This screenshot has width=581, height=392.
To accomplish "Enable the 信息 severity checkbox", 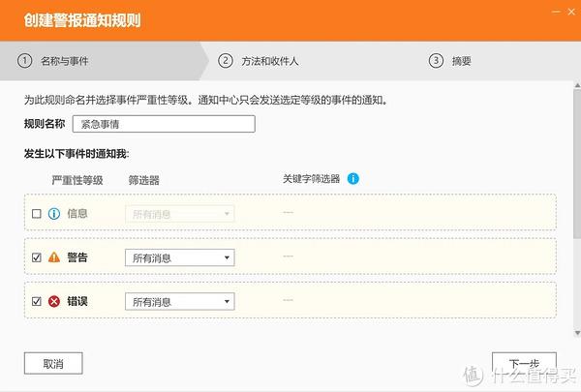I will tap(37, 214).
